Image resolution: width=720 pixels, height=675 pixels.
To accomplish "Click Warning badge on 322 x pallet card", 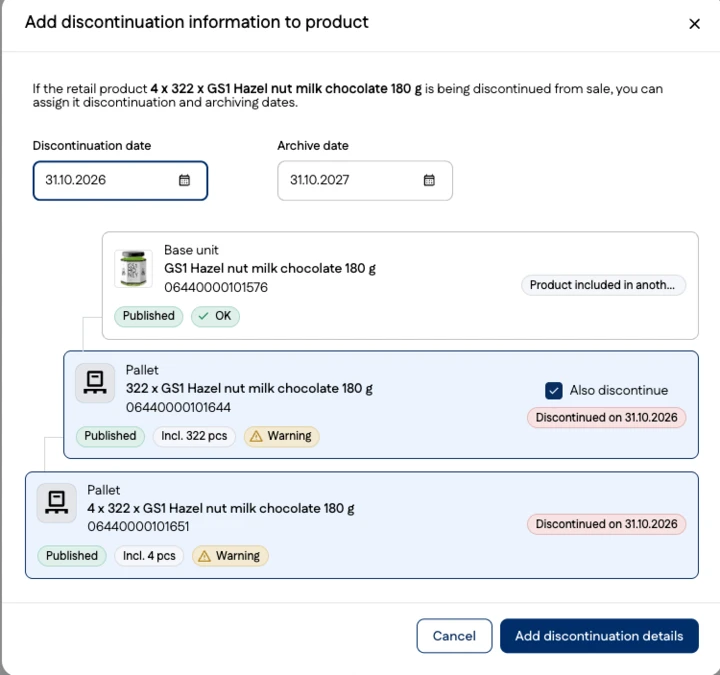I will (x=281, y=436).
